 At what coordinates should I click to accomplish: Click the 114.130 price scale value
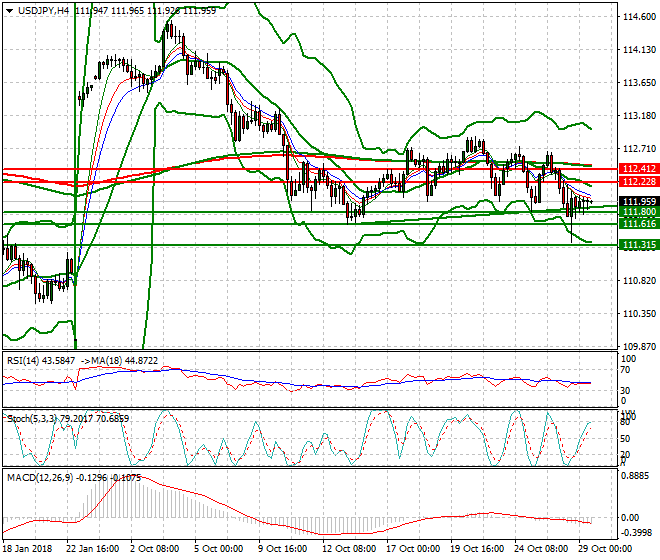(639, 50)
